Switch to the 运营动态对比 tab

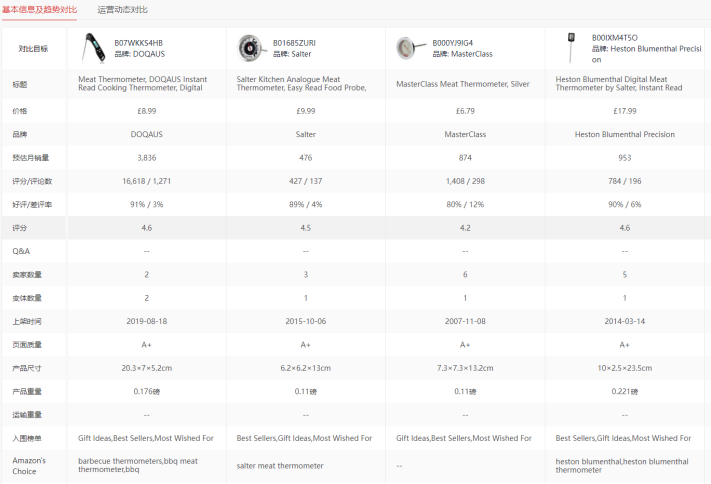(x=122, y=10)
